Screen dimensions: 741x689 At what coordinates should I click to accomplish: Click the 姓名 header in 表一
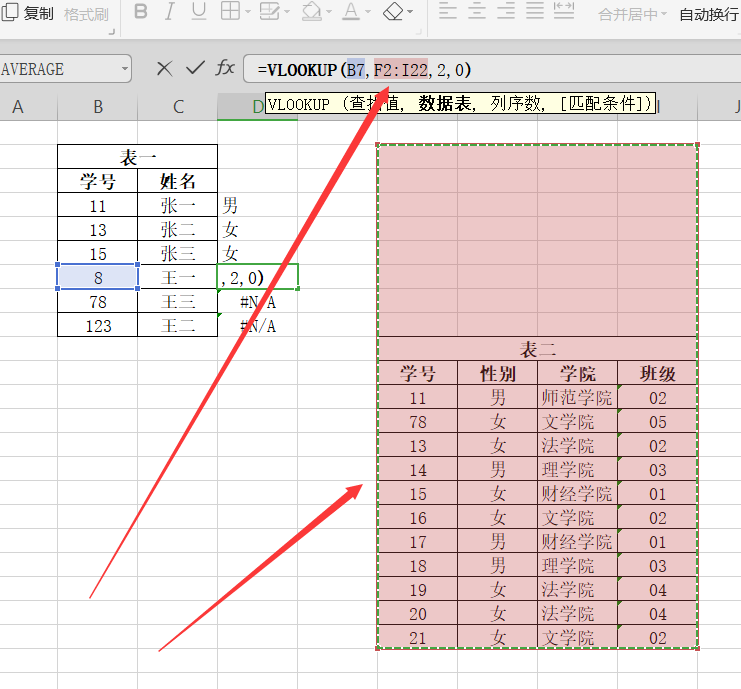(x=178, y=181)
